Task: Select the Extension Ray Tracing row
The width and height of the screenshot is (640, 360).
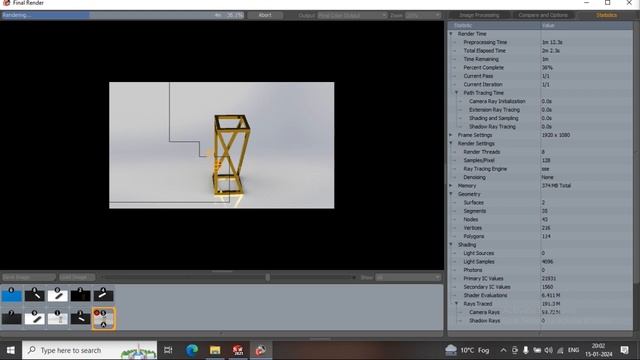Action: coord(540,110)
